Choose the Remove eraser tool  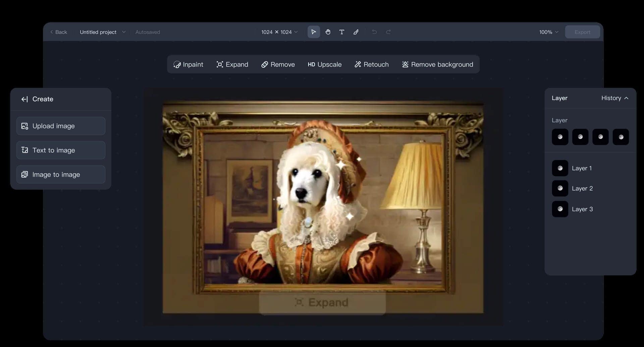(278, 64)
